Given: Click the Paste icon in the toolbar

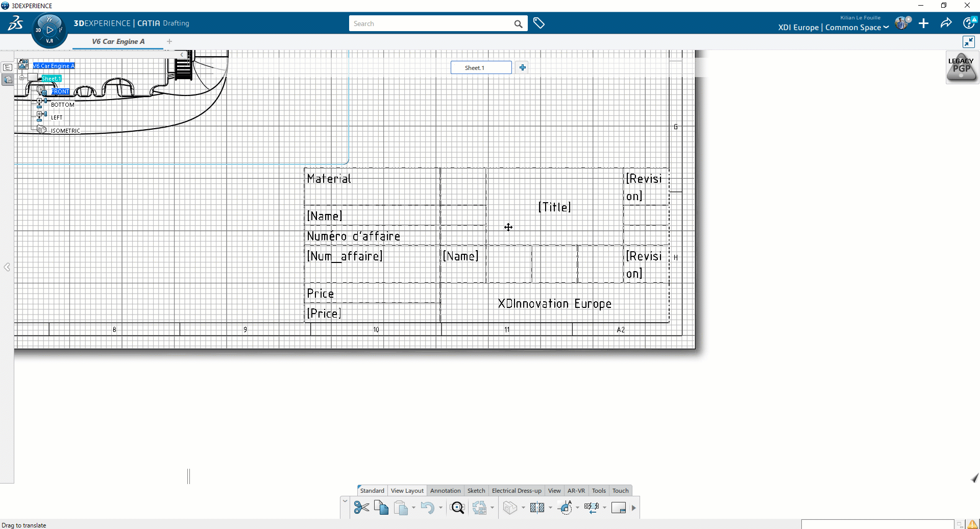Looking at the screenshot, I should point(402,508).
